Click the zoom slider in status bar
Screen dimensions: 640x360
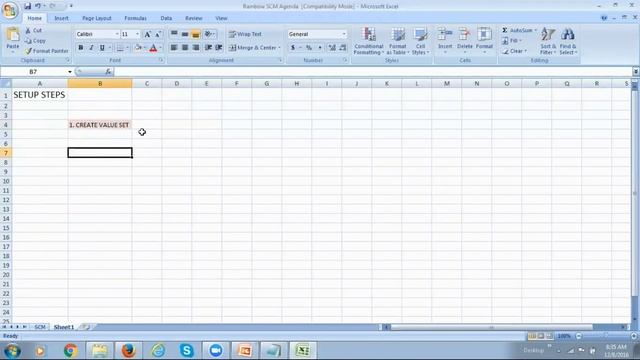606,336
